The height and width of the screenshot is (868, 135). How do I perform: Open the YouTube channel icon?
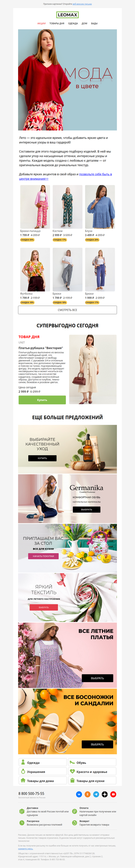[x=113, y=795]
